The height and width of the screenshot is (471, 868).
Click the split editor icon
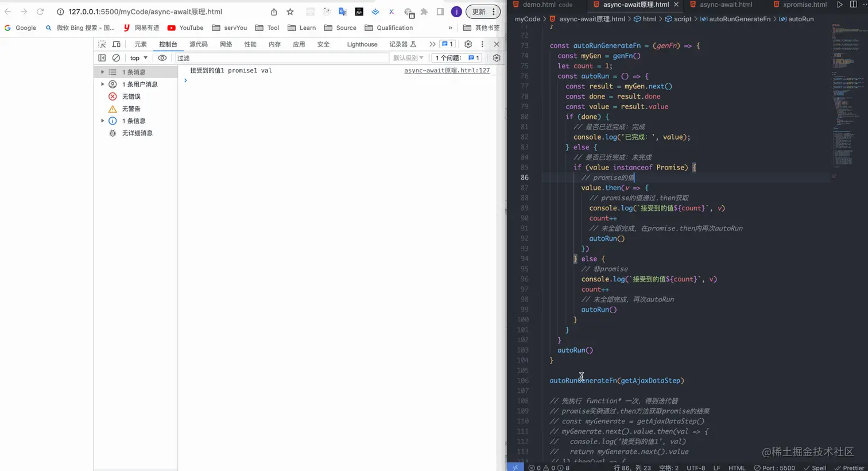[x=854, y=5]
